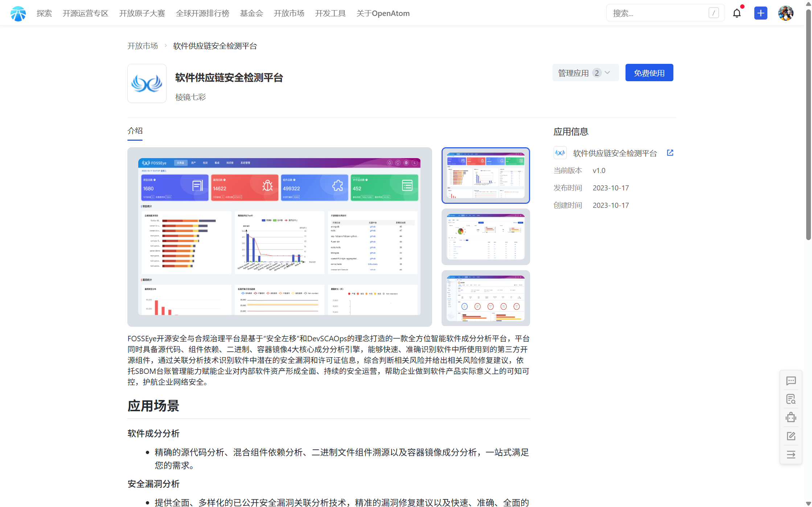Click the scrollbar down arrow
The image size is (812, 507).
(x=808, y=503)
